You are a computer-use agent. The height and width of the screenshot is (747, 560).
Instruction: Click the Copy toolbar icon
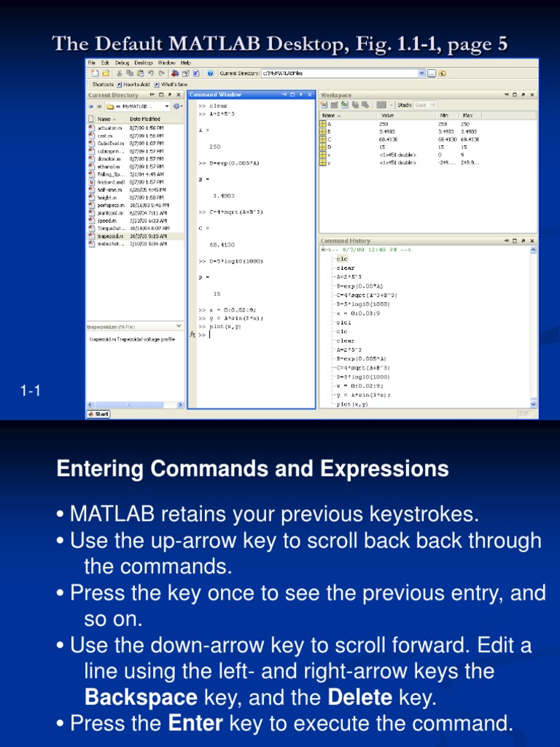click(x=130, y=74)
